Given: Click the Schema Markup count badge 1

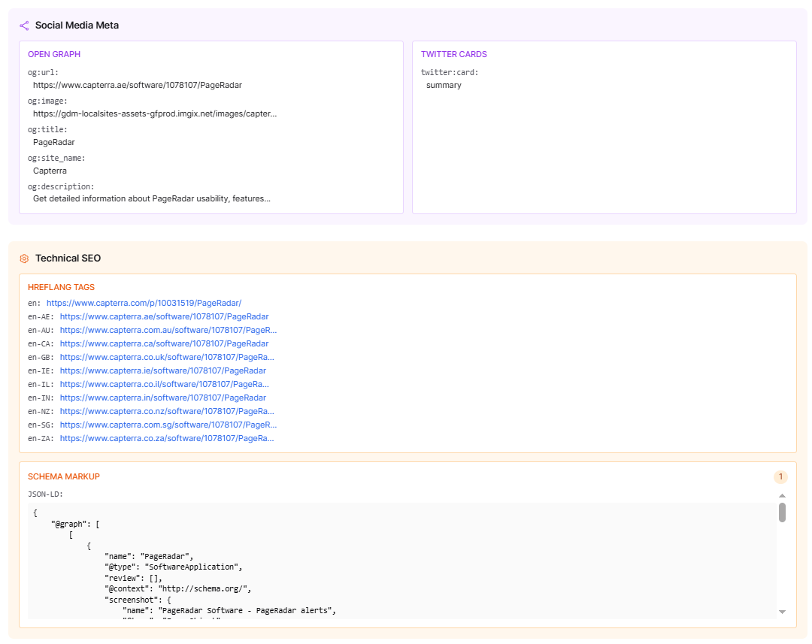Looking at the screenshot, I should pos(780,476).
